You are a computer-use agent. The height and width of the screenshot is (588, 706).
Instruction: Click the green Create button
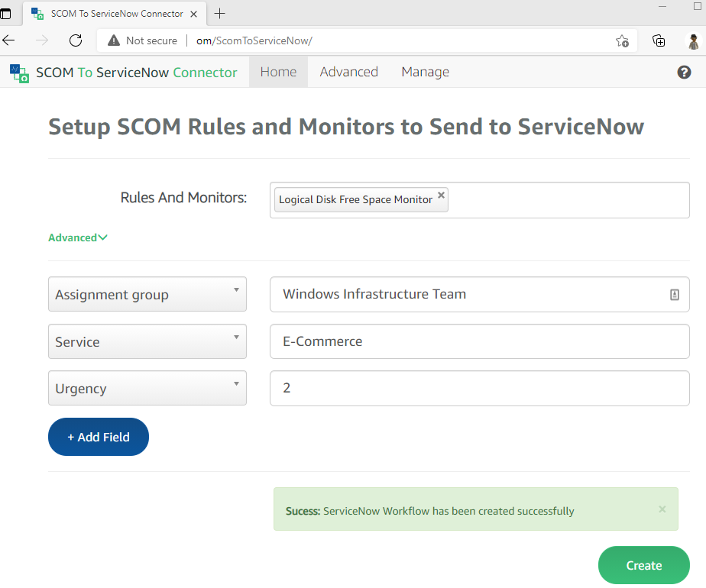click(x=644, y=565)
